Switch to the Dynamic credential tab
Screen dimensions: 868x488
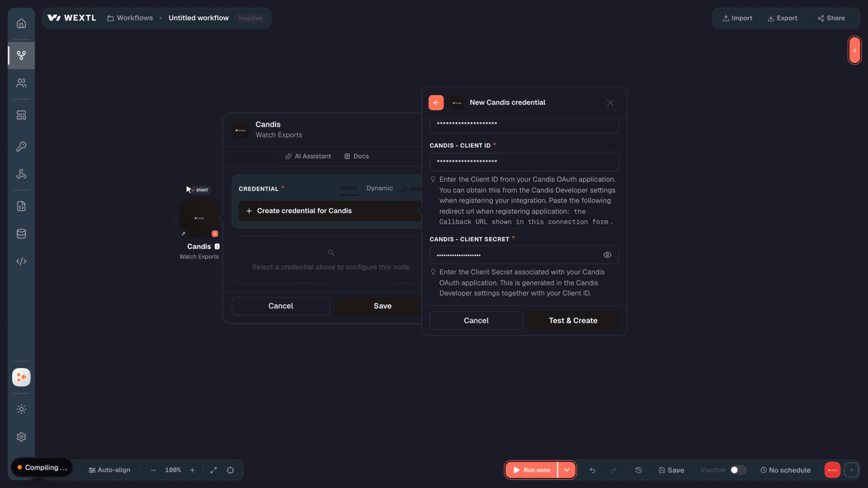(379, 188)
